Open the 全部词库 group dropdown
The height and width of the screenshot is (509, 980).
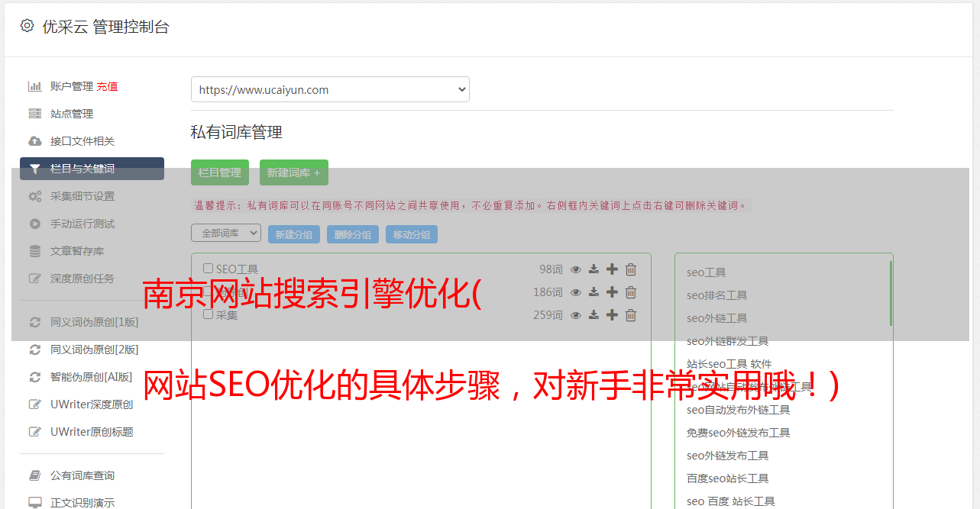[x=226, y=233]
